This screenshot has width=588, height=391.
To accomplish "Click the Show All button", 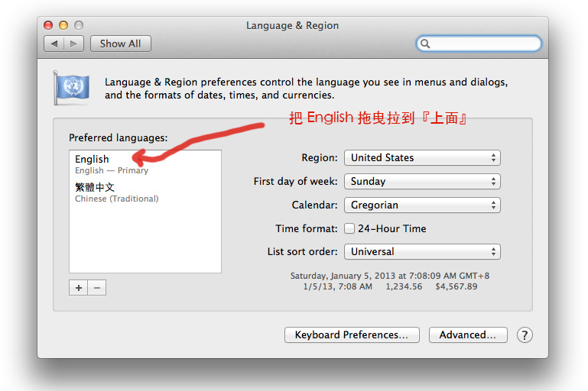I will point(120,44).
